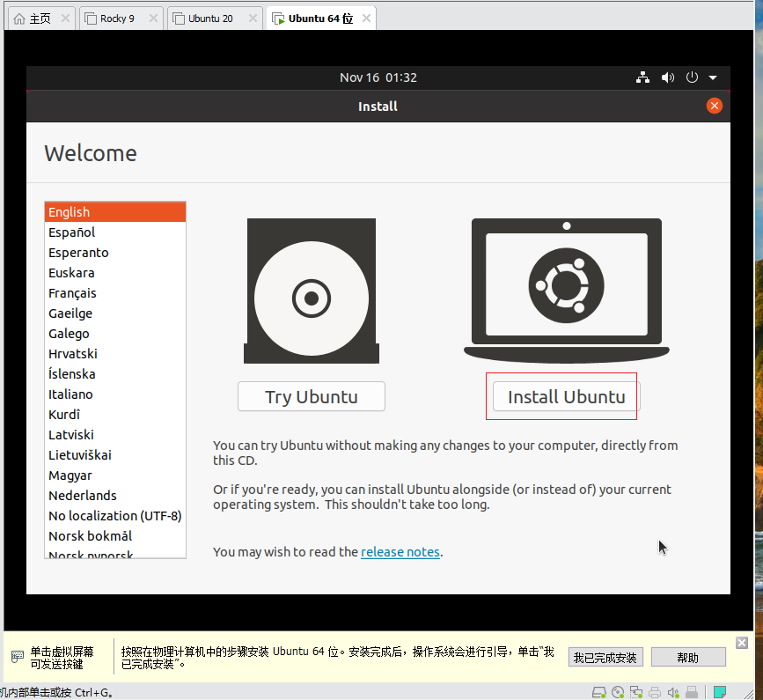Click the laptop illustration above Install Ubuntu
This screenshot has height=700, width=763.
[x=567, y=291]
